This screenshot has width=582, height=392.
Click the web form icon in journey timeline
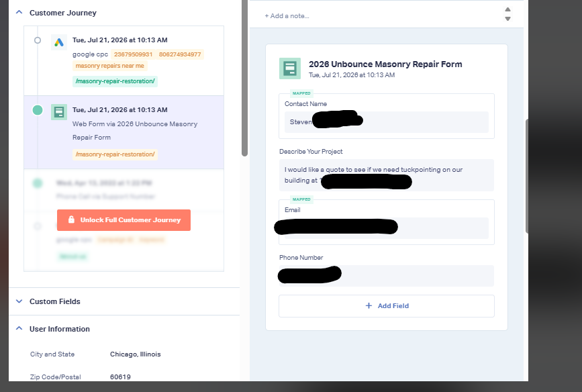pyautogui.click(x=58, y=111)
